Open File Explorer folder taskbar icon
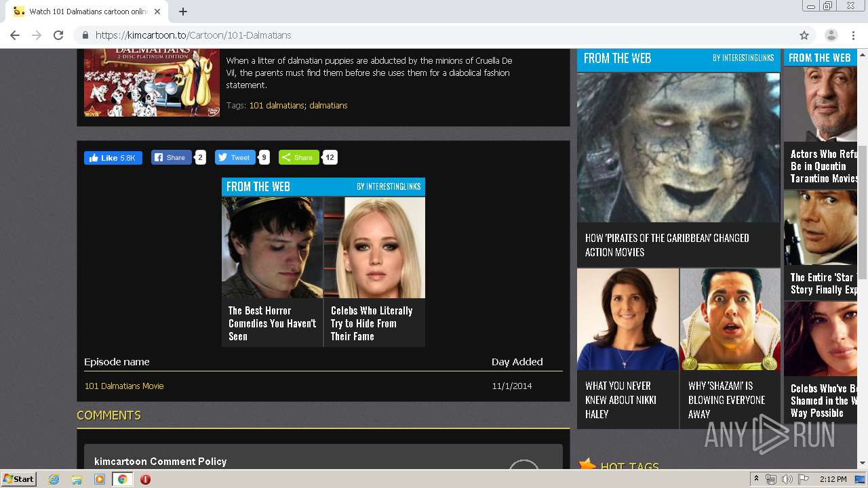 [77, 479]
